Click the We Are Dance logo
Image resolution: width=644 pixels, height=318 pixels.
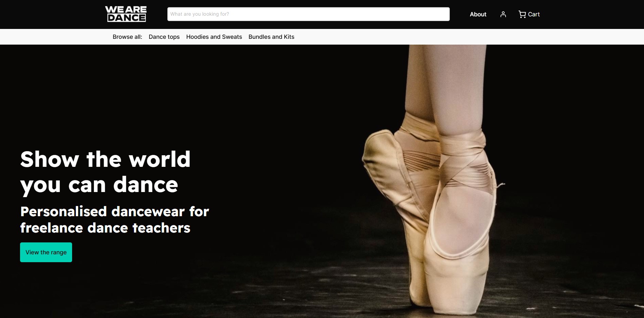(x=126, y=14)
